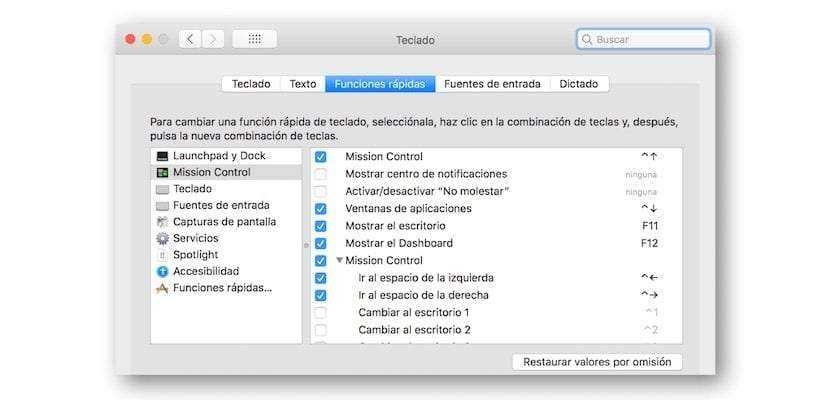Enable the Cambiar al escritorio 1 checkbox

[320, 312]
